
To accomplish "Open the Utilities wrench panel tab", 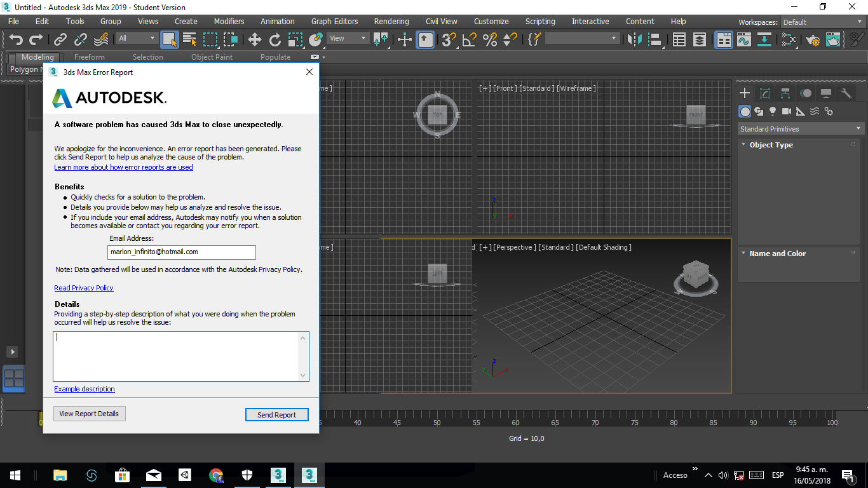I will (846, 93).
